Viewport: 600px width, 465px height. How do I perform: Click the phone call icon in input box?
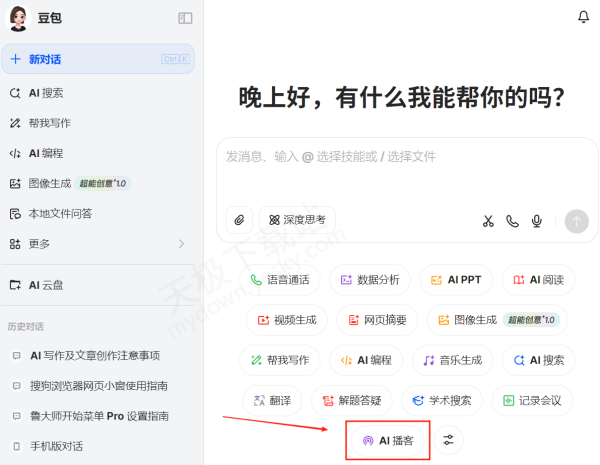click(x=512, y=221)
